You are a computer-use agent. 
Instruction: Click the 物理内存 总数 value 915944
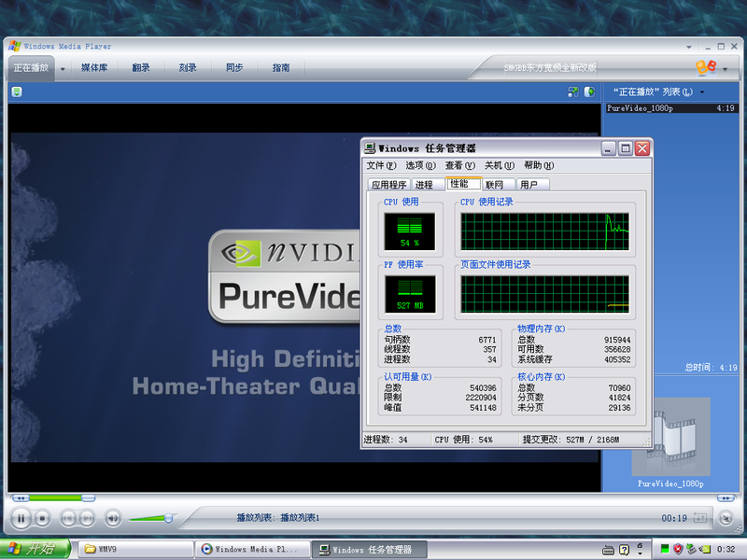point(617,340)
